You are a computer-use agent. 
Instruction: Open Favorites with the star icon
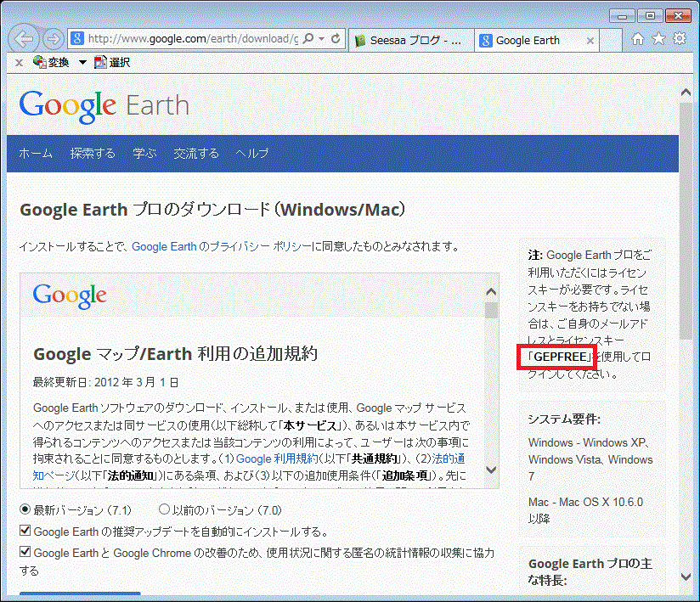pos(658,39)
